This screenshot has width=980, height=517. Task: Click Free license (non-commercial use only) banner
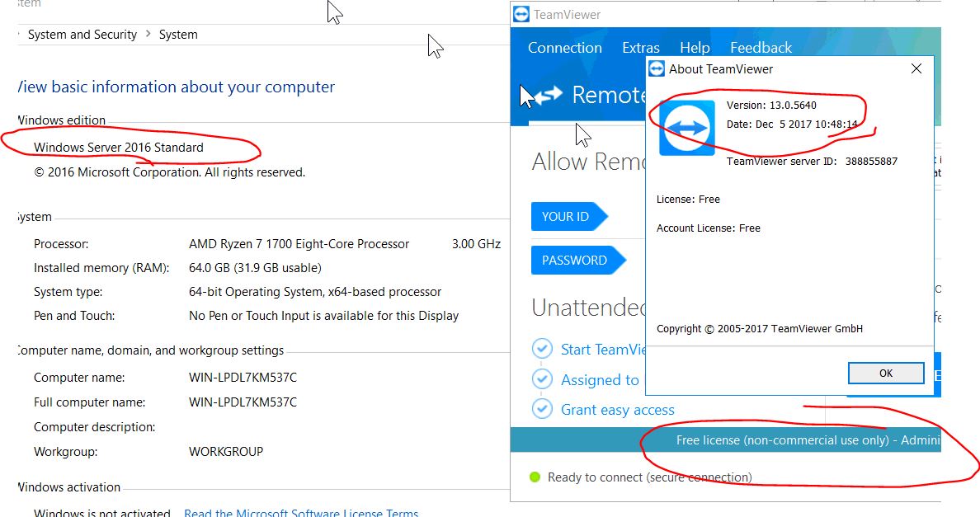(x=726, y=439)
